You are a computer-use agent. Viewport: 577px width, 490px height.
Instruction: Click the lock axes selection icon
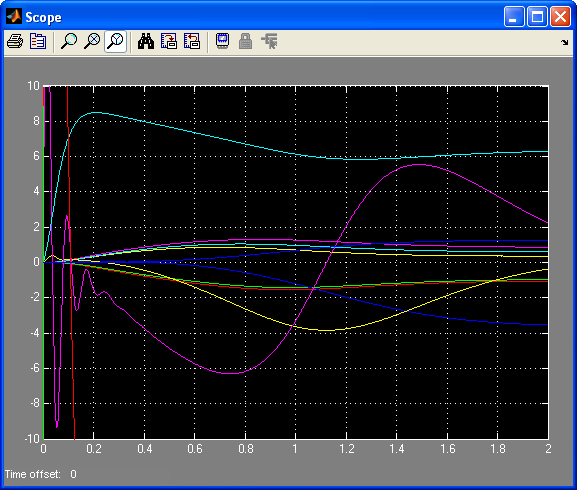(245, 41)
